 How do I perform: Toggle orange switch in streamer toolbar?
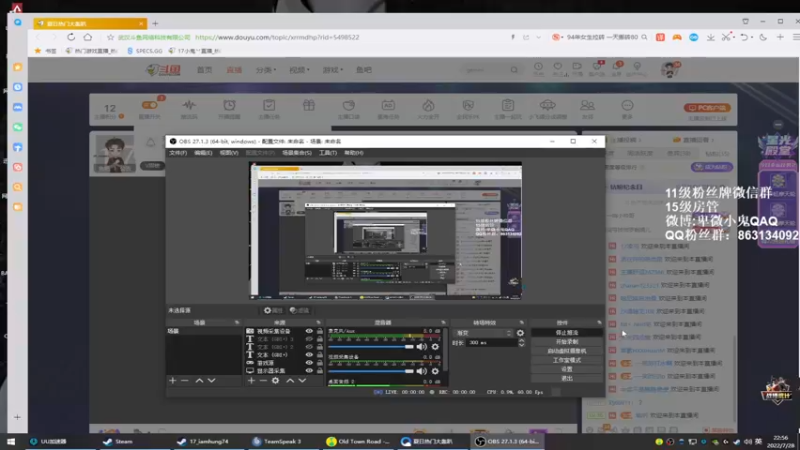(149, 105)
